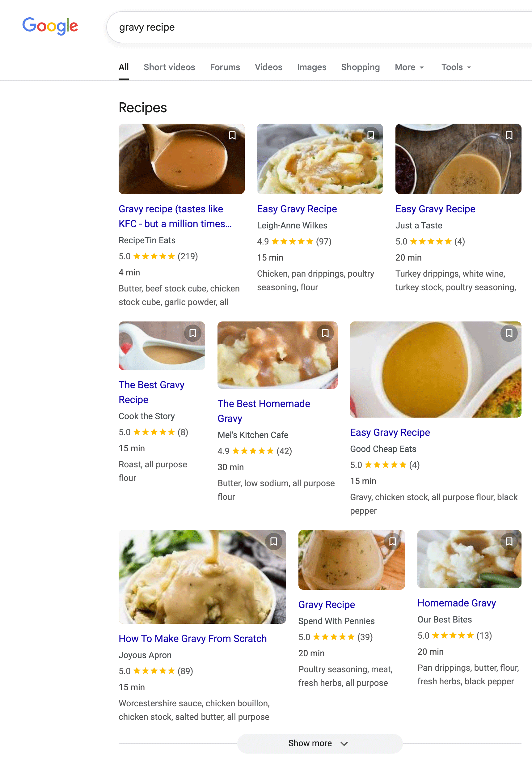Viewport: 532px width, 761px height.
Task: Open the gravy ladle photo thumbnail
Action: 181,159
